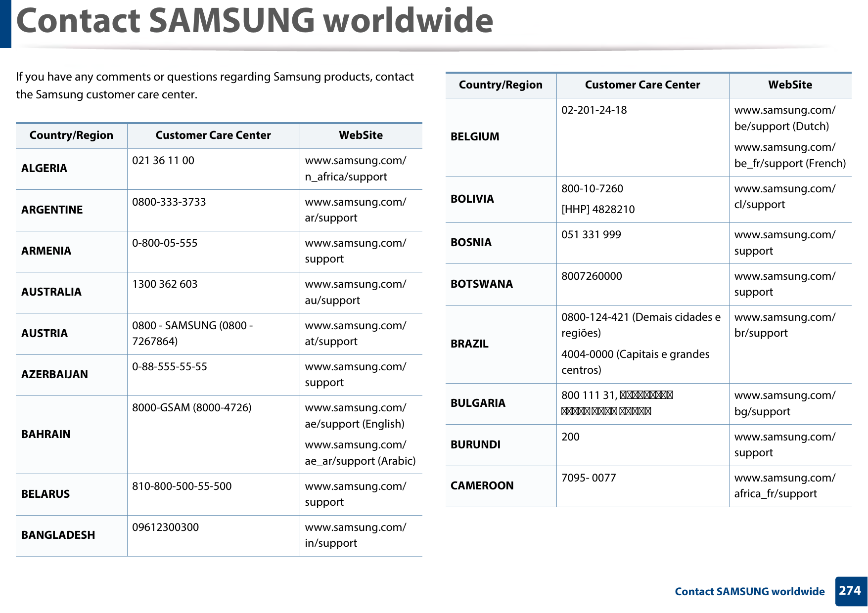The width and height of the screenshot is (868, 613).
Task: Select phone number 0-800-05-555
Action: [x=165, y=243]
